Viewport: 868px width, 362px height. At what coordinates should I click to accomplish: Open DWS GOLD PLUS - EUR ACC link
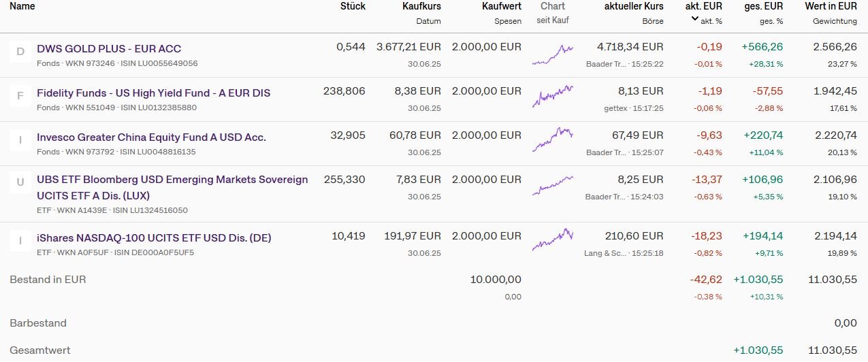pos(109,49)
